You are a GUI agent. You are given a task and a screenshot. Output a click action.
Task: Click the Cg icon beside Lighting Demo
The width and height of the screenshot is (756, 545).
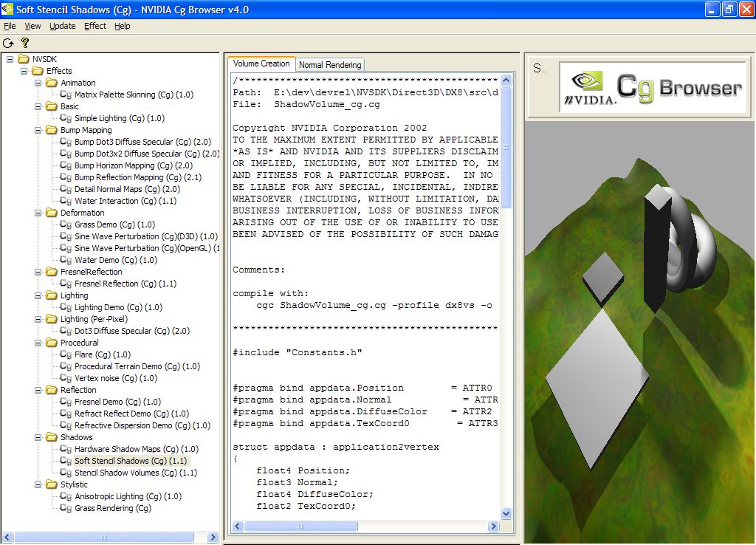tap(66, 307)
